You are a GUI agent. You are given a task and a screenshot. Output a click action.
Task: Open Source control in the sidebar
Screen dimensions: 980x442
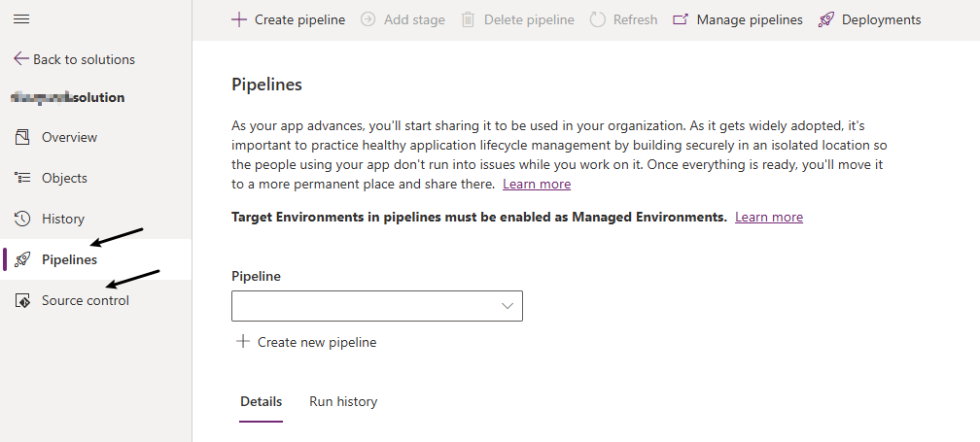[86, 300]
